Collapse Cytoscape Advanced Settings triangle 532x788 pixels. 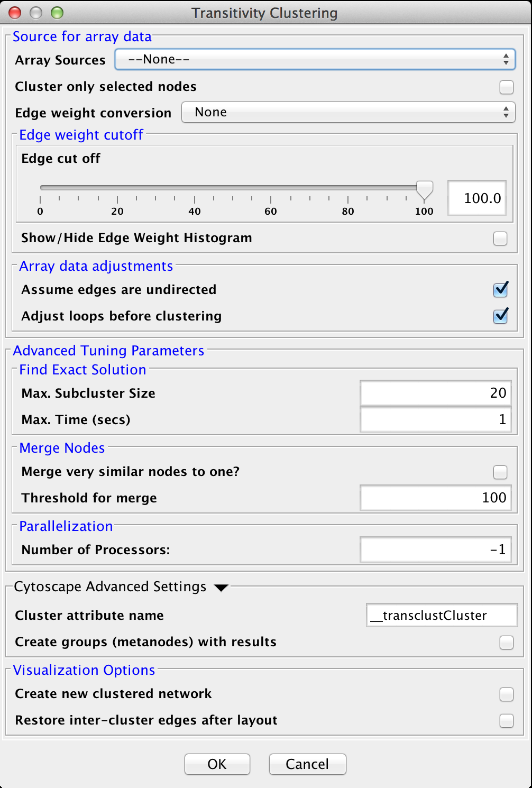pos(221,588)
